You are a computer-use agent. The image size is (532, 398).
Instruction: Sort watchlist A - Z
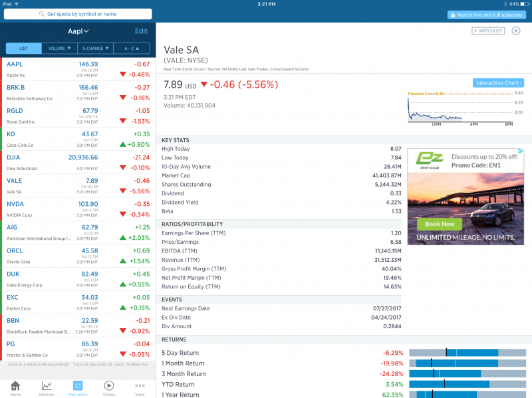pos(131,48)
